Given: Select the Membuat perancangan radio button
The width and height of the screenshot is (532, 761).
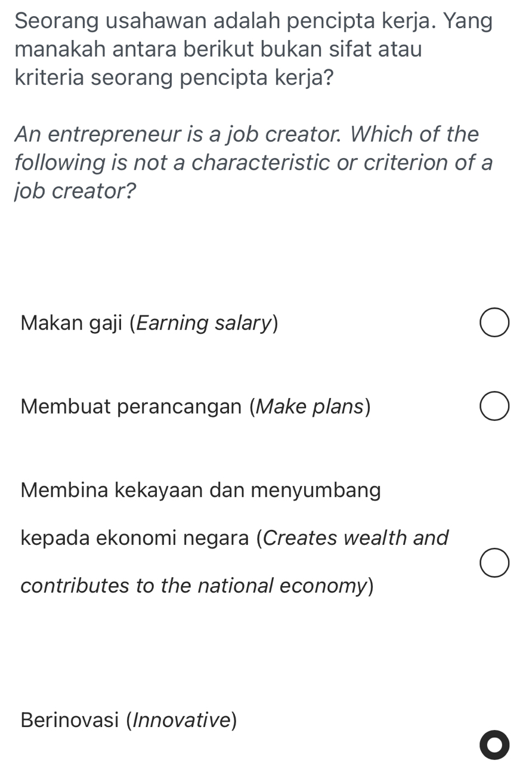Looking at the screenshot, I should pyautogui.click(x=494, y=406).
